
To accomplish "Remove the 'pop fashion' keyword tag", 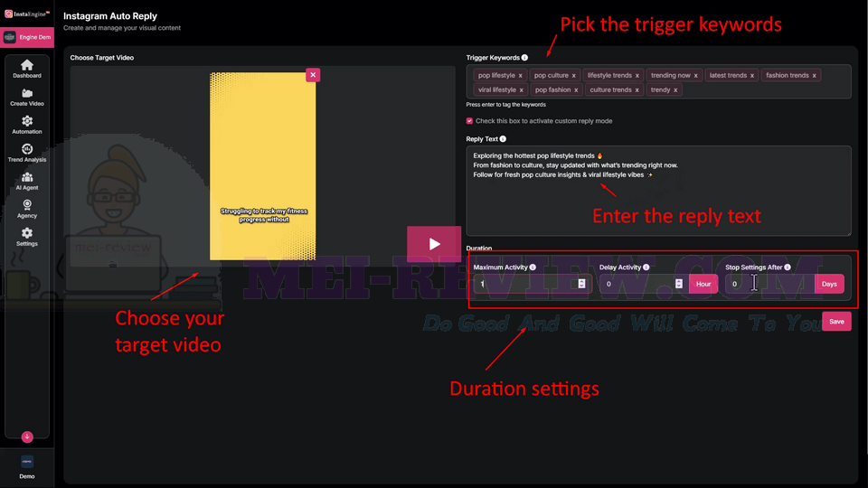I will pos(576,90).
